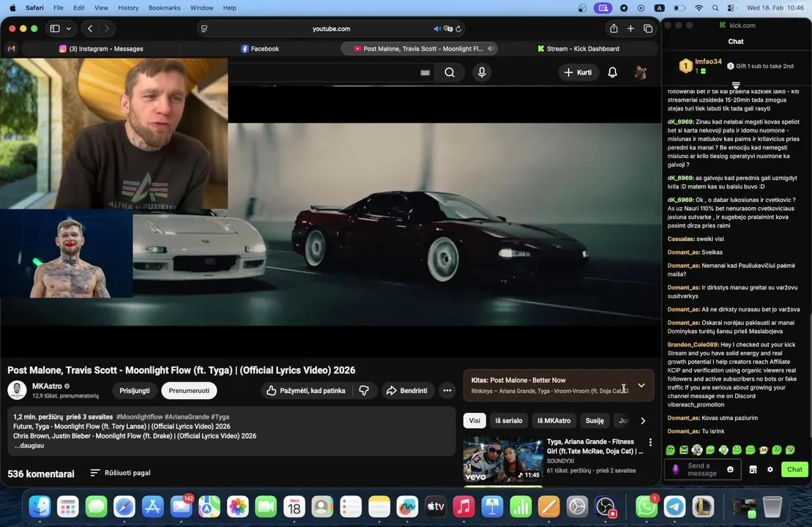Open the MKAstro channel avatar
Screen dimensions: 812x527
(17, 390)
